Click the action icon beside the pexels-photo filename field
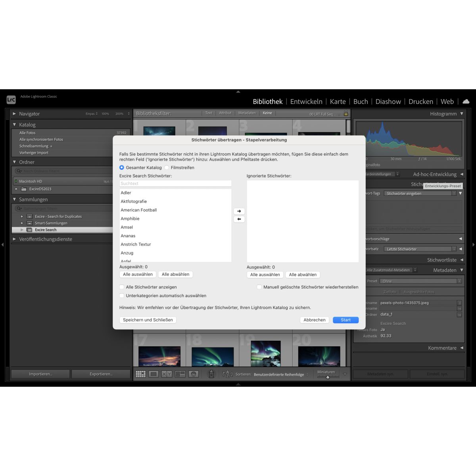476x476 pixels. click(x=459, y=303)
